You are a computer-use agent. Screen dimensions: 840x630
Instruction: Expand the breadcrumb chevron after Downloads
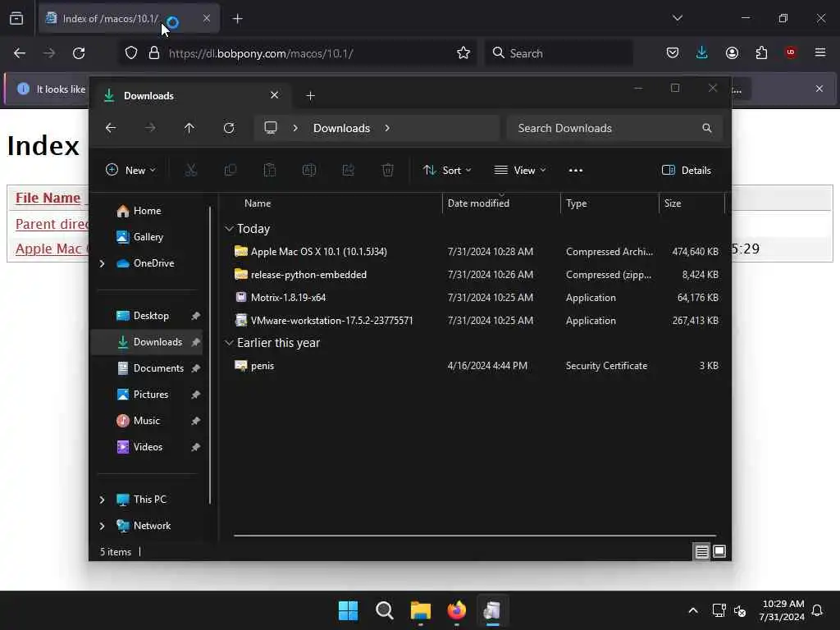tap(387, 128)
